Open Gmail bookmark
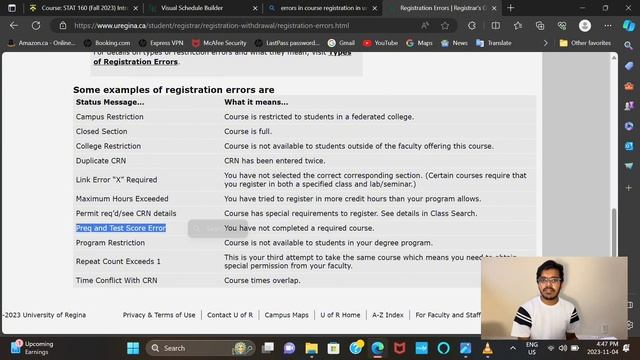640x360 pixels. tap(341, 43)
